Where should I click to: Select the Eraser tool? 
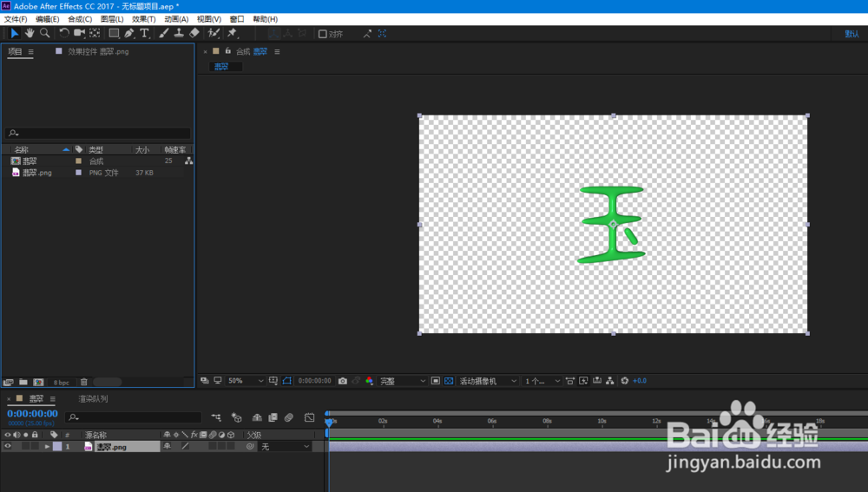click(194, 33)
